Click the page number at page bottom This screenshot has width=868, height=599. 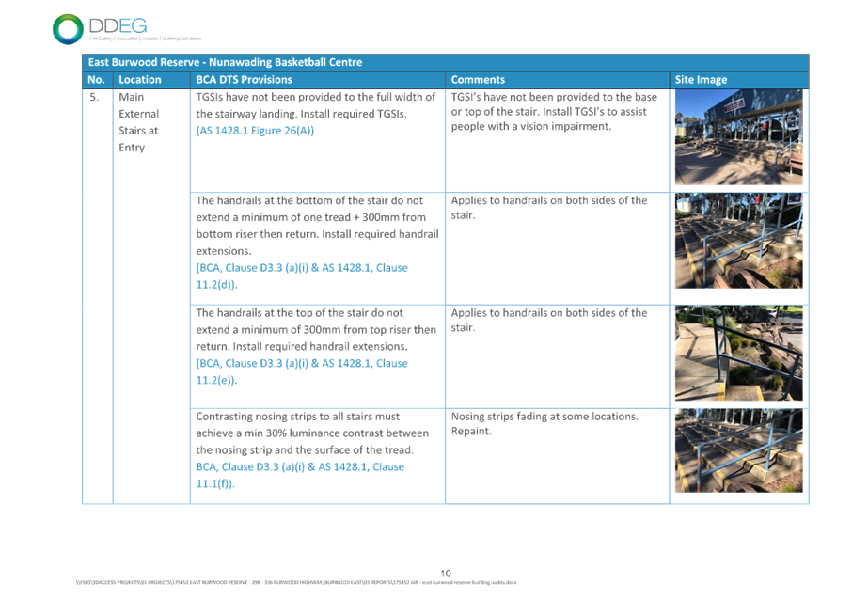(x=446, y=573)
